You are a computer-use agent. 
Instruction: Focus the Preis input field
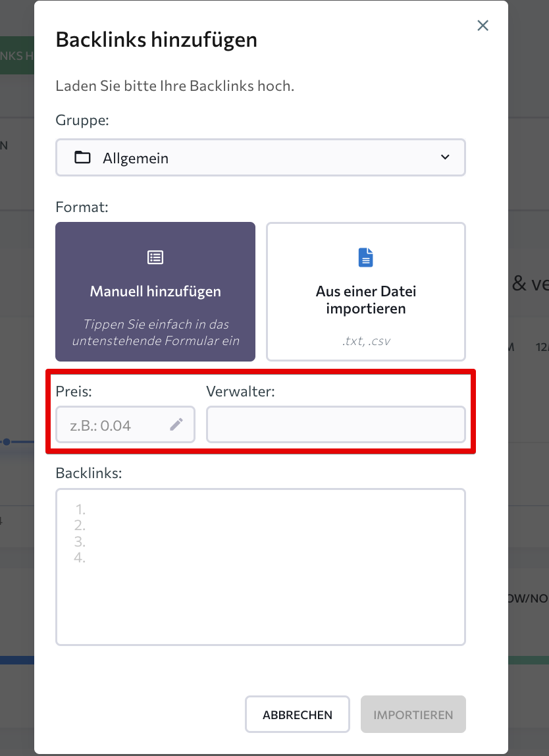125,425
